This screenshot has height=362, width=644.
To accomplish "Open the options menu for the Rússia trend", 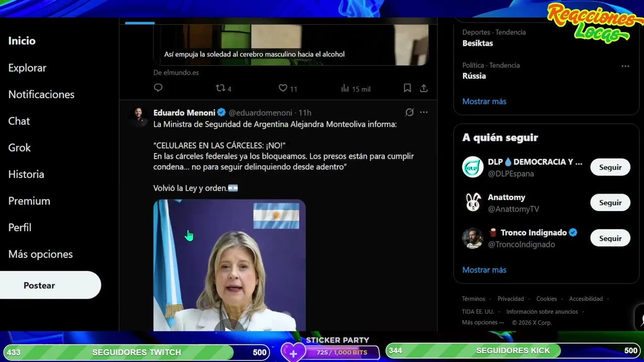I will (x=625, y=66).
